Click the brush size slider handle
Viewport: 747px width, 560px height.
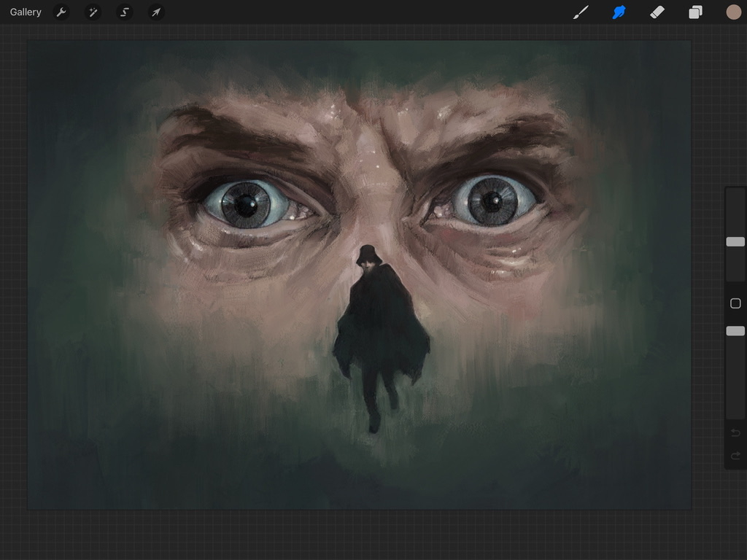735,241
